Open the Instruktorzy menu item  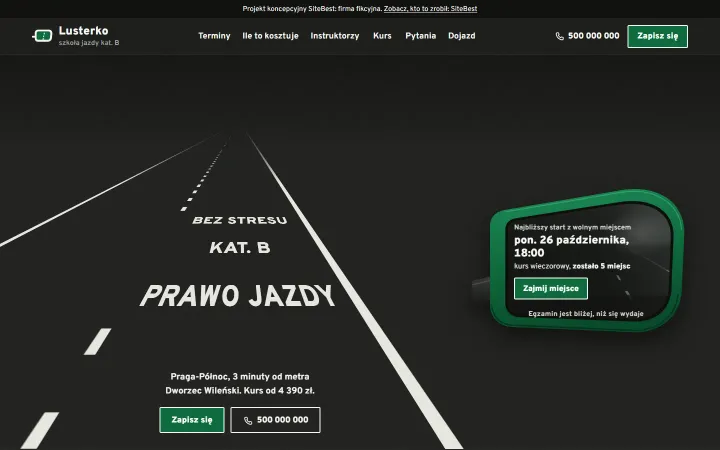[x=335, y=36]
